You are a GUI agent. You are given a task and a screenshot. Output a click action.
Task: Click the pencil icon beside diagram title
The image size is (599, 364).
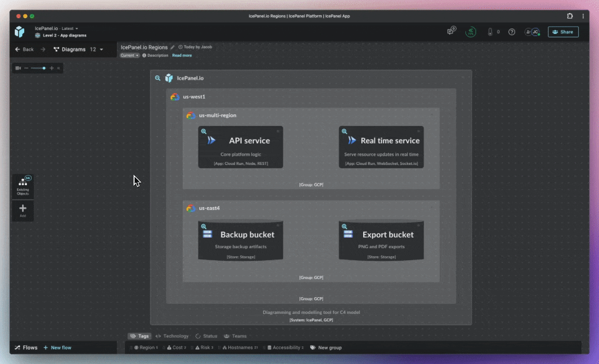(173, 47)
